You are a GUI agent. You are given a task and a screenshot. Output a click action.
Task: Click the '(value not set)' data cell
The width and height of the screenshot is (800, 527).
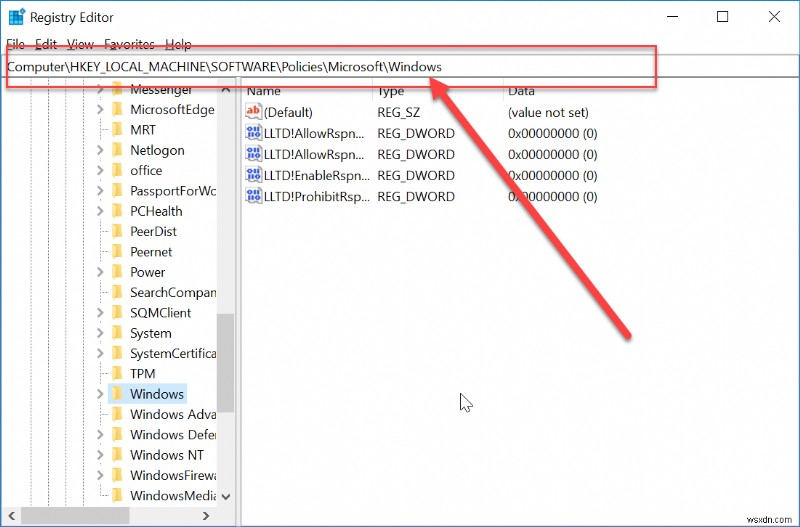tap(548, 112)
